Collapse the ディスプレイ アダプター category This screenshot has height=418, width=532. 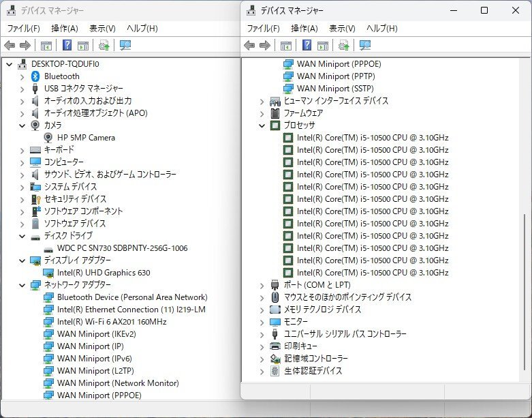coord(22,260)
